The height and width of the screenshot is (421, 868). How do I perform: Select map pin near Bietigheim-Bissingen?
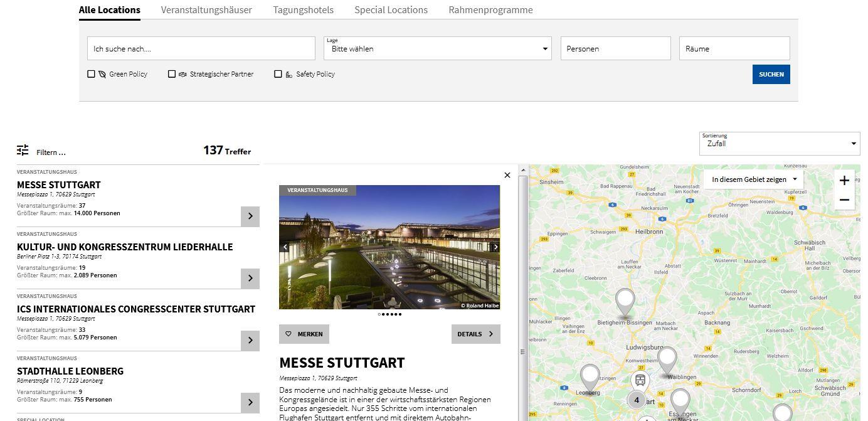coord(625,303)
